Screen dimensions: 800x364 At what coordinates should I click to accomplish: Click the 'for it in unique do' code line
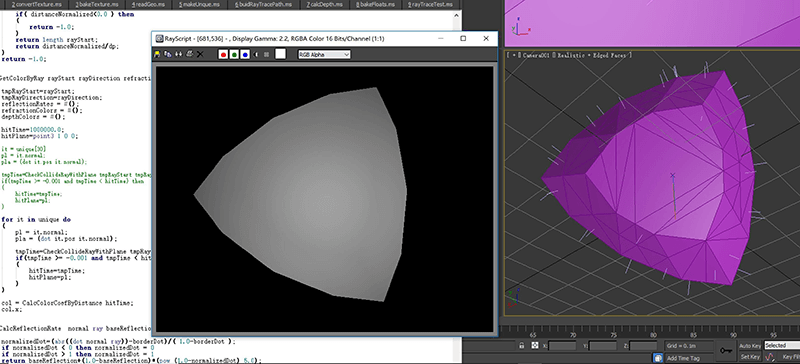36,219
